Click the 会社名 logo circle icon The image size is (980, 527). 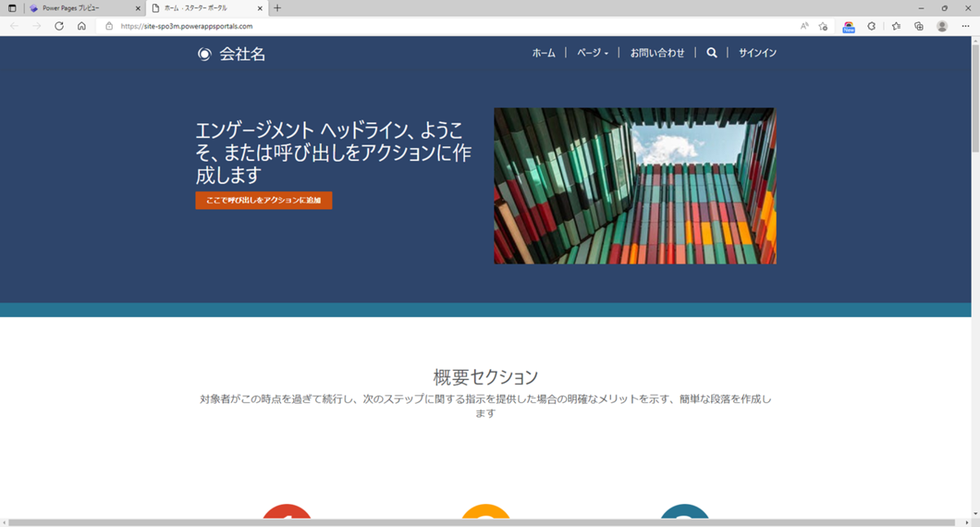(x=204, y=54)
